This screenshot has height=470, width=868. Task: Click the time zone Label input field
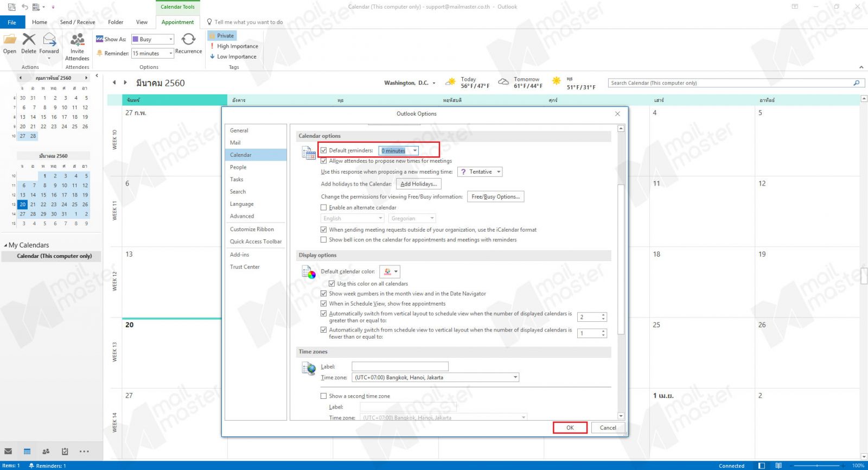pyautogui.click(x=400, y=366)
